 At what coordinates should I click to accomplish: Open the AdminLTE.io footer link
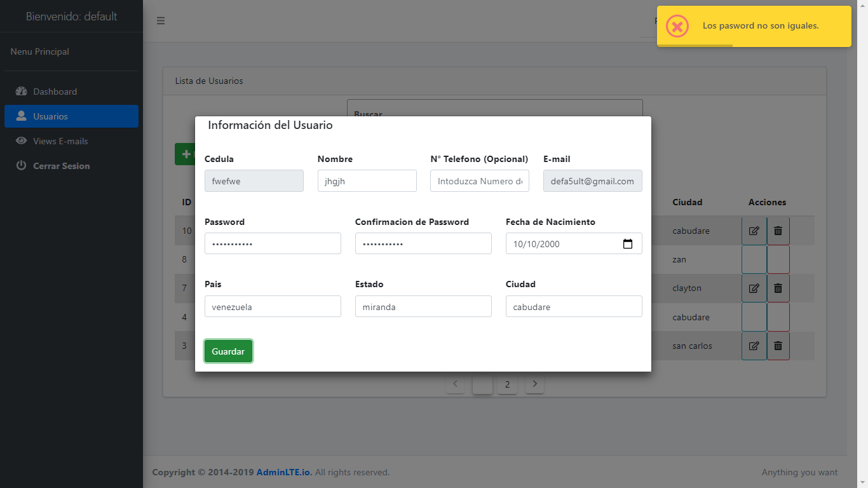pyautogui.click(x=284, y=472)
